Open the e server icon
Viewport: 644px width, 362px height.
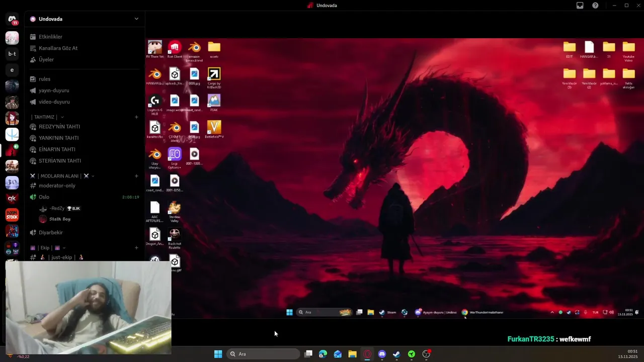click(12, 70)
